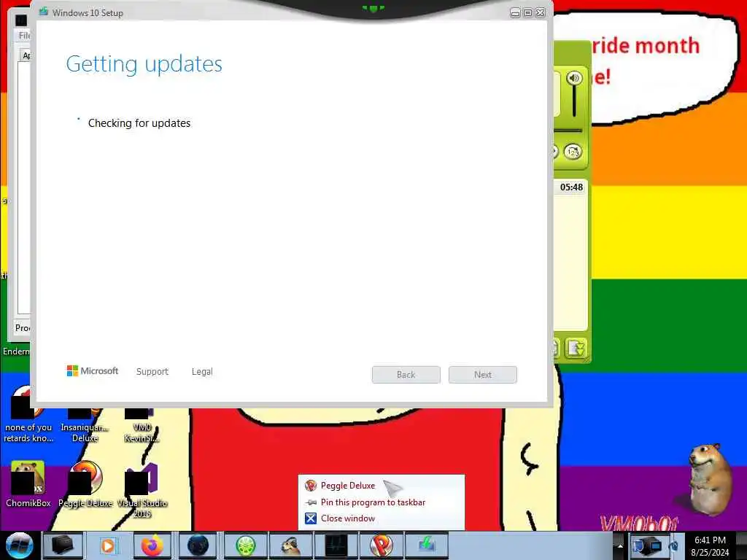The height and width of the screenshot is (560, 747).
Task: Minimize the Windows 10 Setup window
Action: (x=515, y=13)
